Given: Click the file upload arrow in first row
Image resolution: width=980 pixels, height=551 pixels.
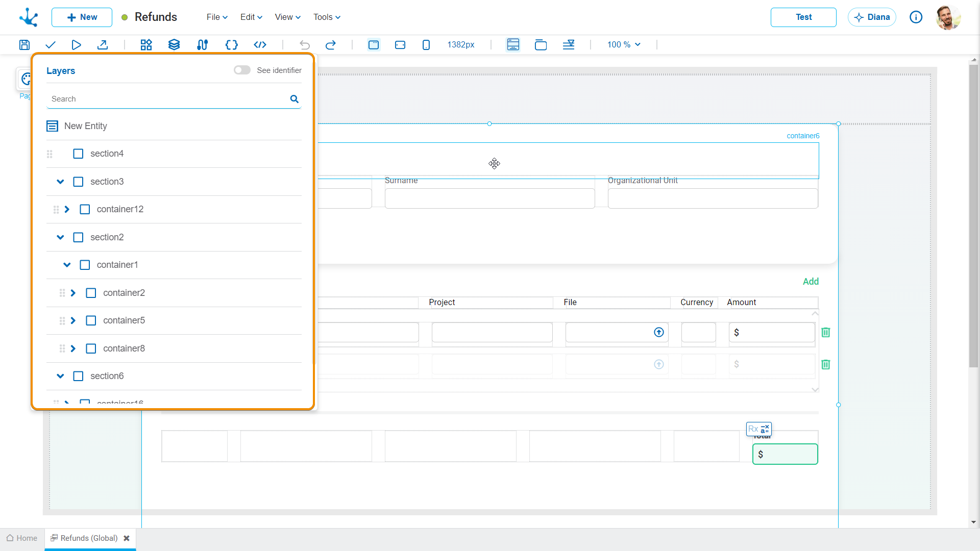Looking at the screenshot, I should [x=659, y=333].
